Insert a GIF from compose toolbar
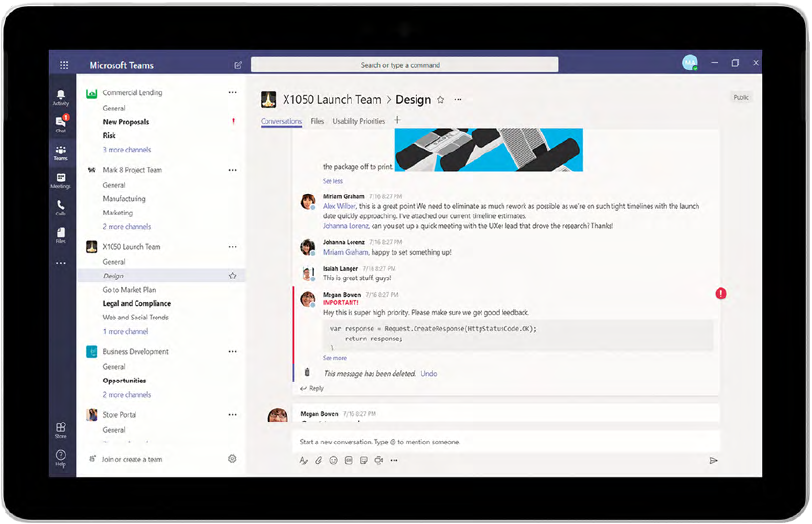 click(x=349, y=460)
